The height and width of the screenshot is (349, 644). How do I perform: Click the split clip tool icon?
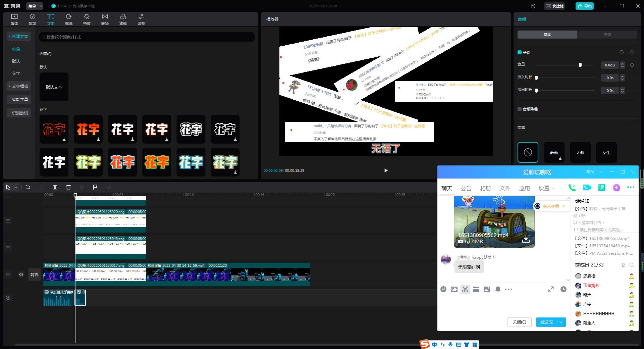(55, 187)
